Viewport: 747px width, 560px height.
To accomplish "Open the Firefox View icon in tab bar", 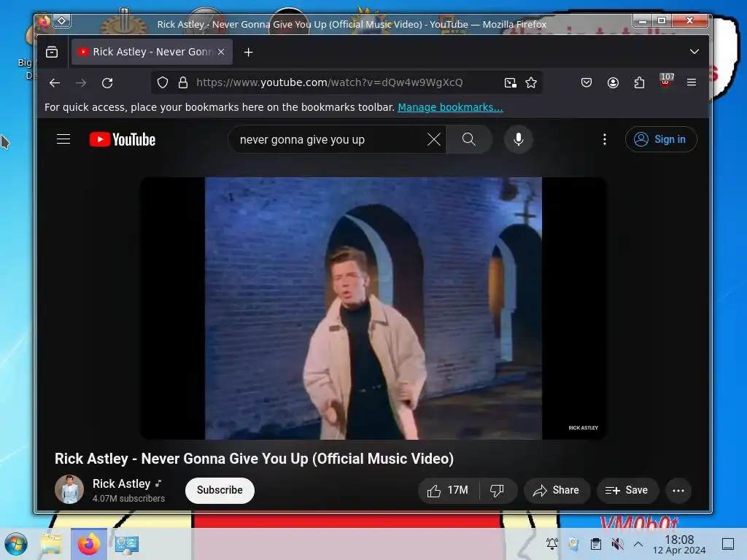I will click(x=52, y=52).
